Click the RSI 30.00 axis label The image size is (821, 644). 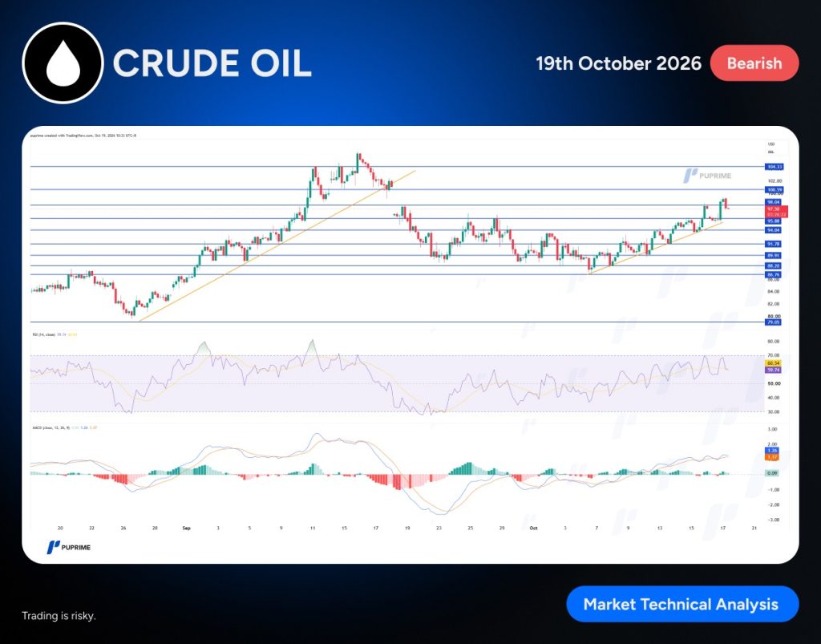tap(774, 411)
